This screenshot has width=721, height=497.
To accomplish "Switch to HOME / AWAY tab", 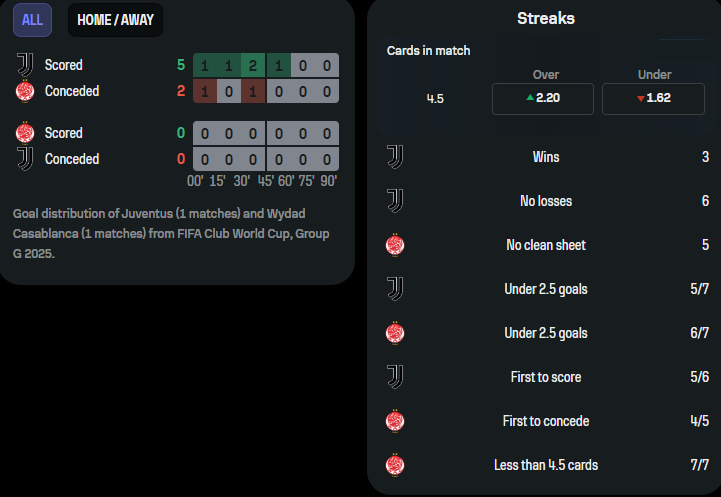I will pyautogui.click(x=115, y=20).
